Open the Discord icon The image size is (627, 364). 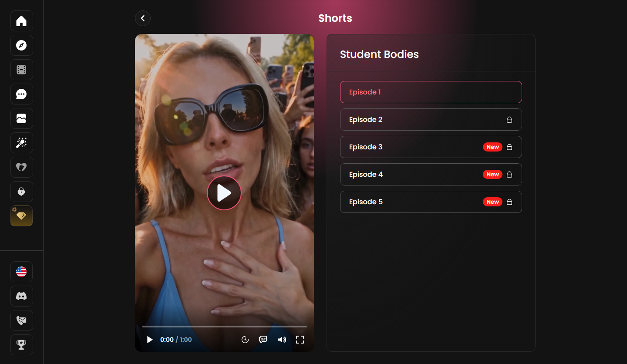pos(21,296)
